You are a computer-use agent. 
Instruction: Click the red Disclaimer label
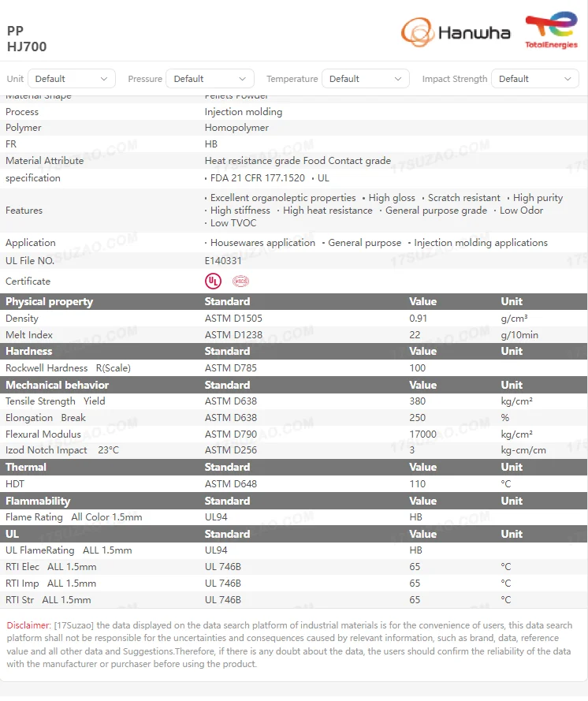coord(28,625)
